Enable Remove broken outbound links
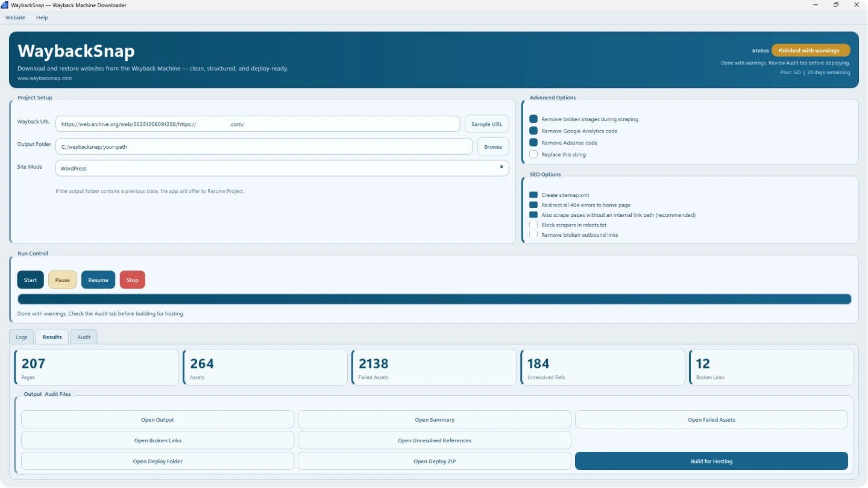 pos(533,234)
